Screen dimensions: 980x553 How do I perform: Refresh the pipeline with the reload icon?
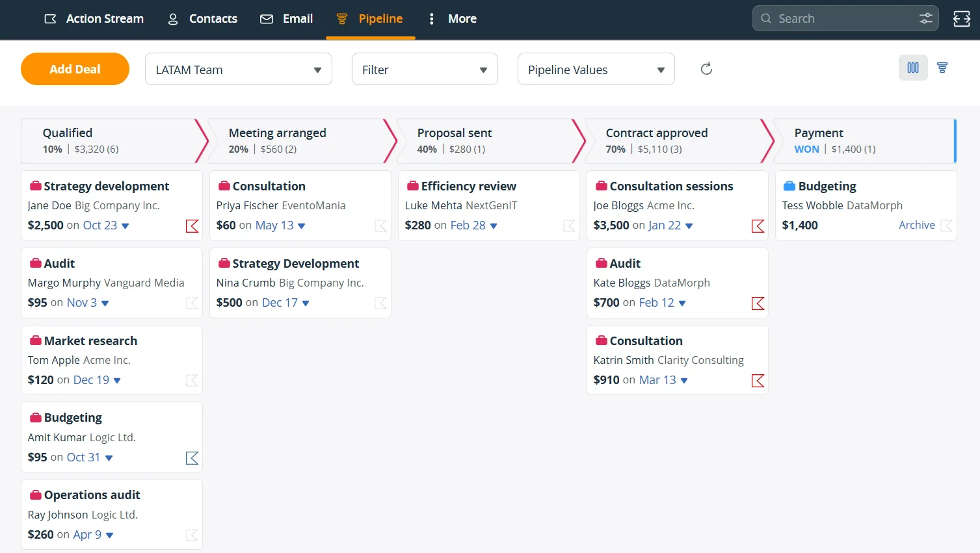pos(706,69)
